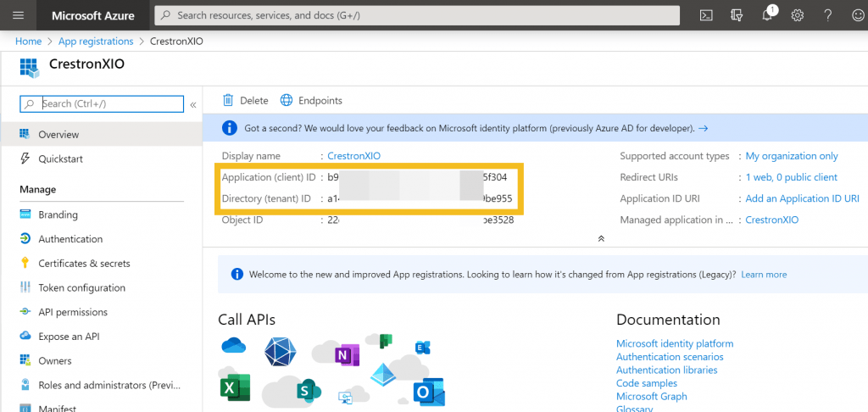Open the notifications bell
This screenshot has width=868, height=412.
[767, 15]
